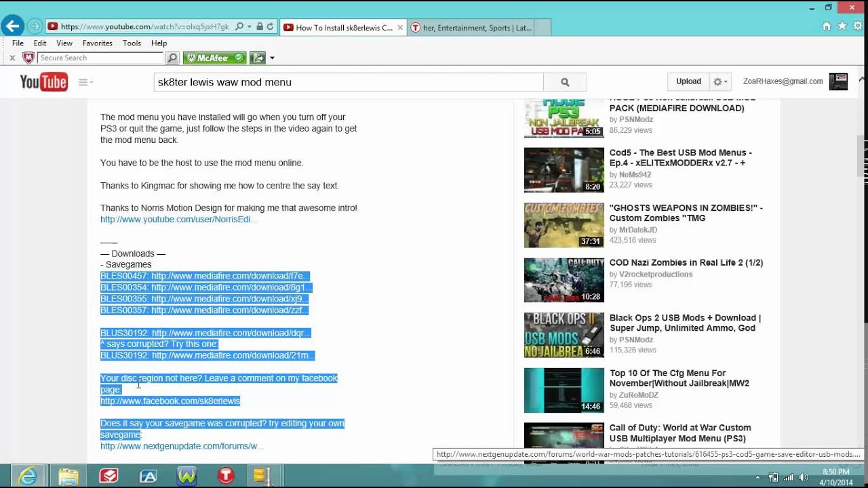
Task: Open the McAfee toolbar dropdown arrow
Action: coord(272,58)
